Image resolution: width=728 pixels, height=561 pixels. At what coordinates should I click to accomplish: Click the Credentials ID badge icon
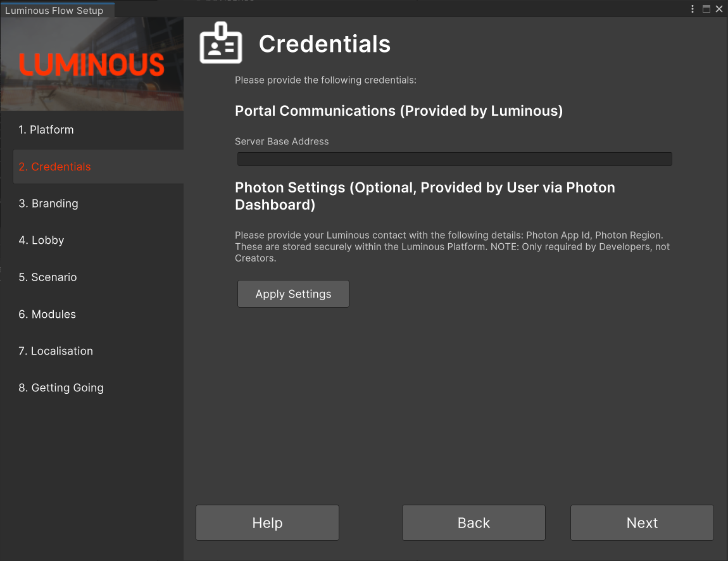point(221,44)
